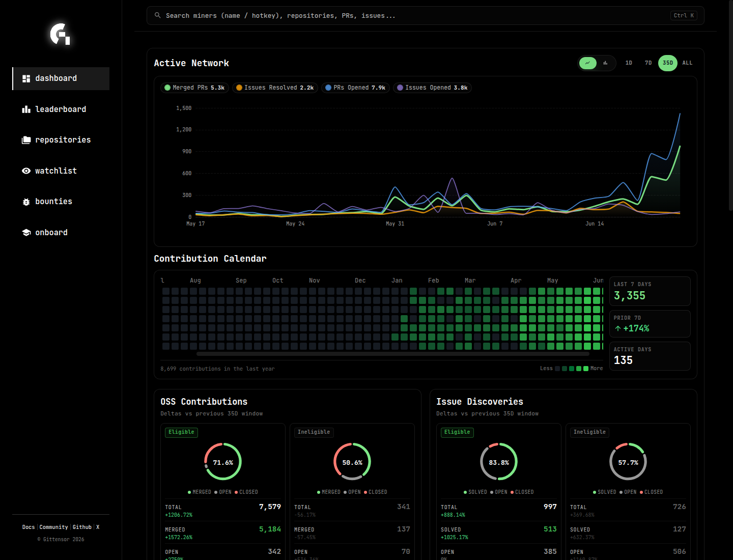733x560 pixels.
Task: Open the bounties page
Action: click(61, 202)
